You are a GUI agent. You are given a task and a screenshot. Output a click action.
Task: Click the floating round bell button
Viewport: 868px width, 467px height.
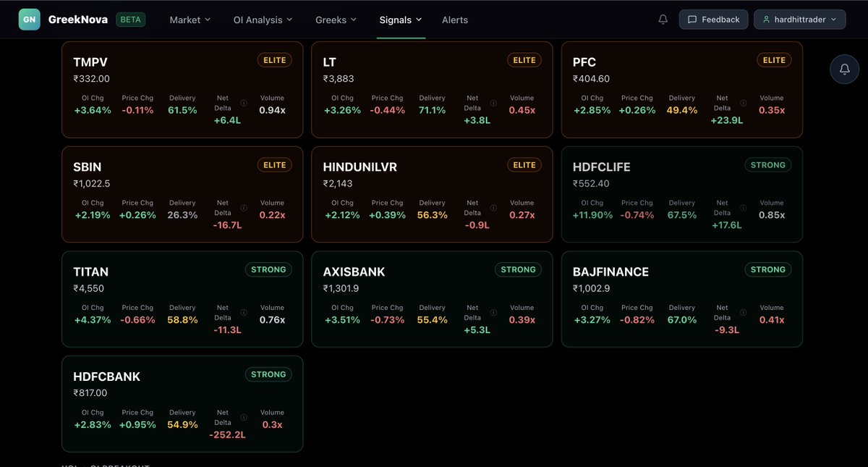coord(844,69)
